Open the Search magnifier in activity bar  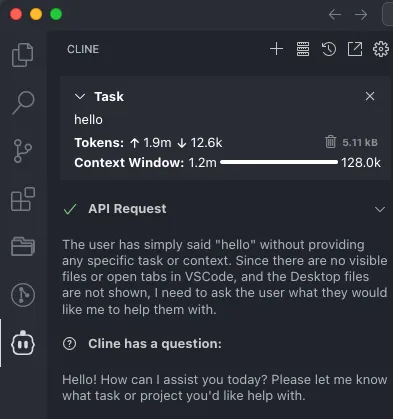(23, 103)
